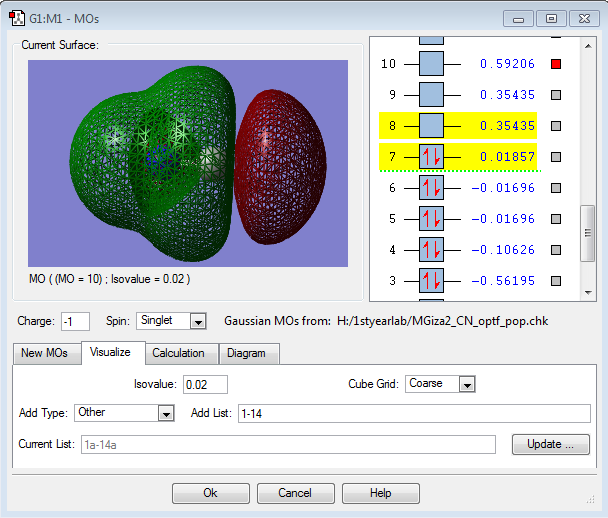Open the Diagram tab
Screen dimensions: 608x518
246,353
